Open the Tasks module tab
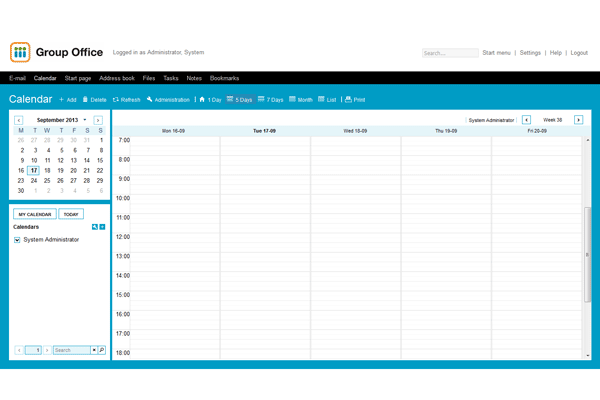The image size is (600, 400). [x=171, y=78]
